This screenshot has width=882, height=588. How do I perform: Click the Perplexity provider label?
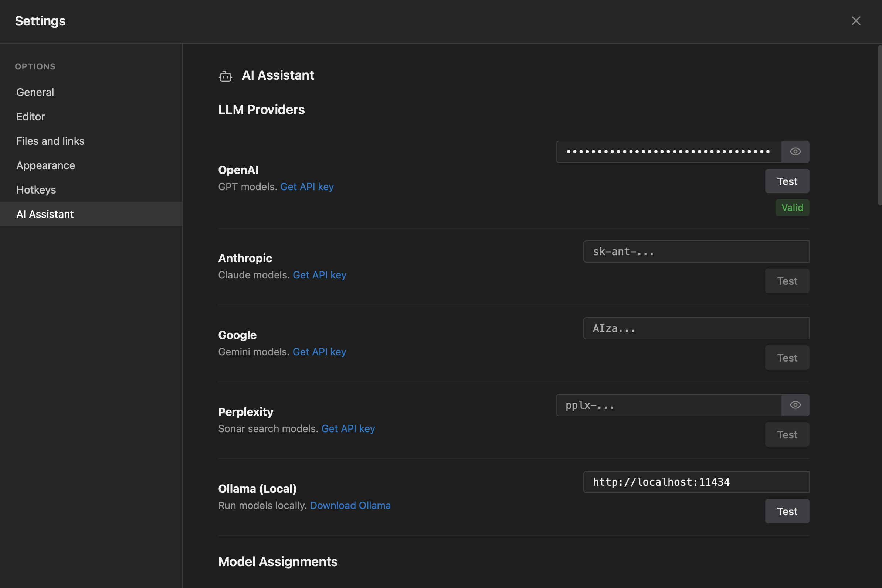[246, 412]
